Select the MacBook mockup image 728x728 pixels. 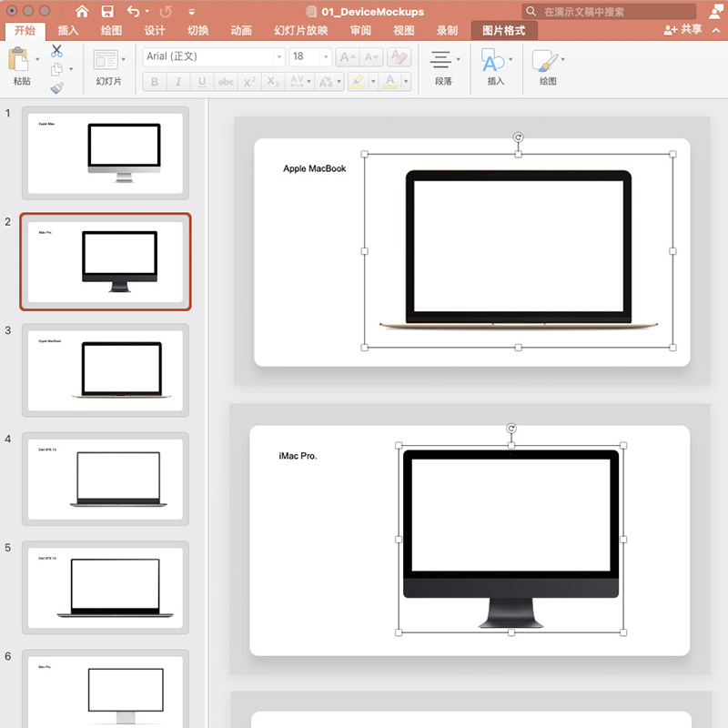click(x=518, y=251)
